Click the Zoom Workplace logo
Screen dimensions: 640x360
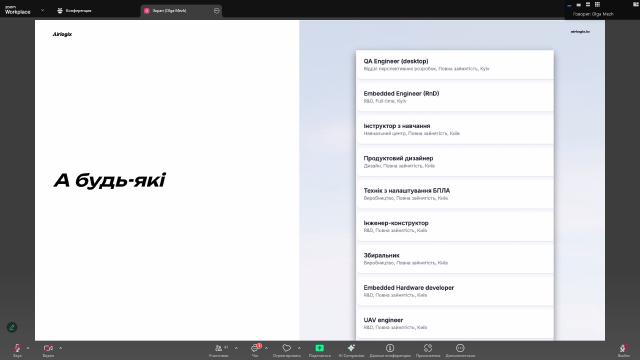click(18, 10)
